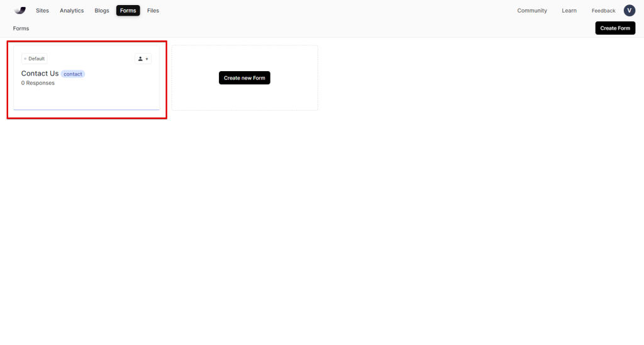Go to the Analytics section
Screen dimensions: 644x345
(x=72, y=11)
